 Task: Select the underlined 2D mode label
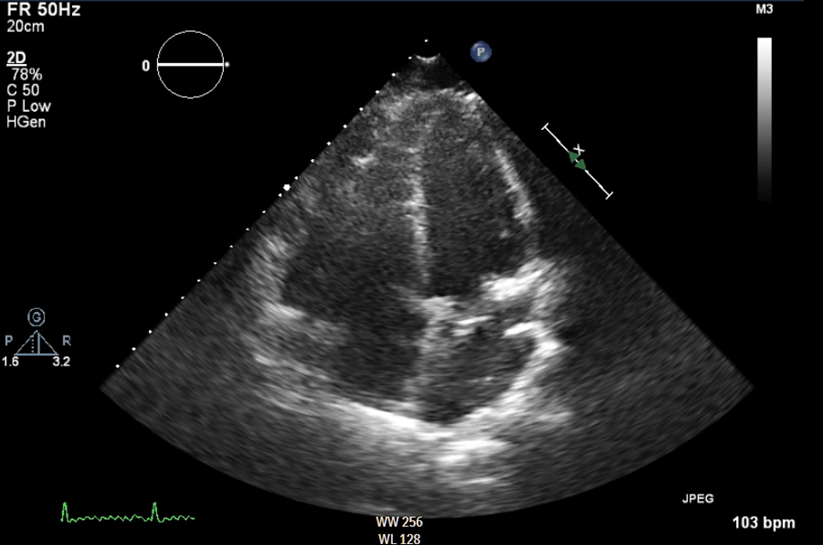pyautogui.click(x=16, y=60)
